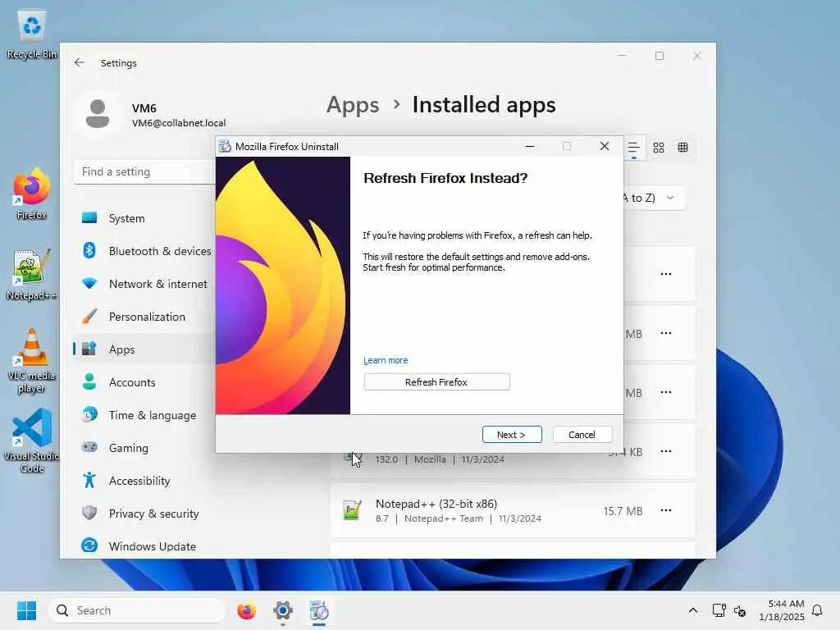Cancel the Mozilla Firefox Uninstall dialog
Viewport: 840px width, 630px height.
[x=582, y=435]
